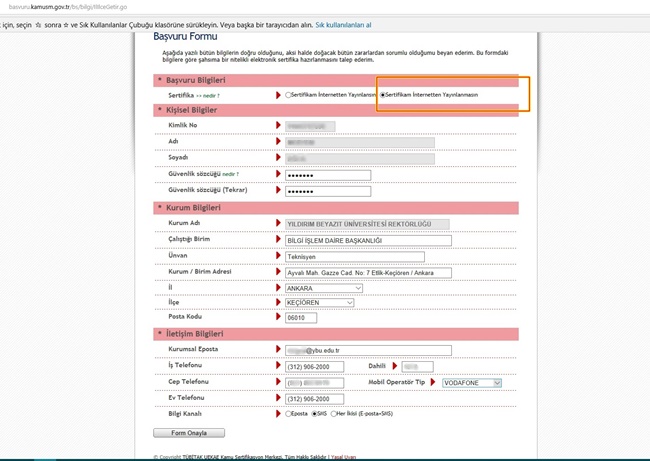Click the Posta Kodu input field
The width and height of the screenshot is (650, 461).
click(x=300, y=318)
